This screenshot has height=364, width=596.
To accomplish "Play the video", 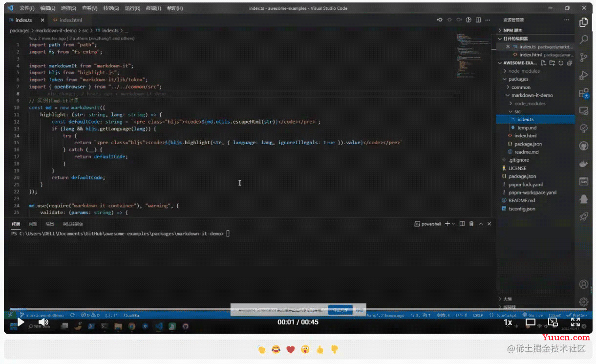I will click(21, 322).
